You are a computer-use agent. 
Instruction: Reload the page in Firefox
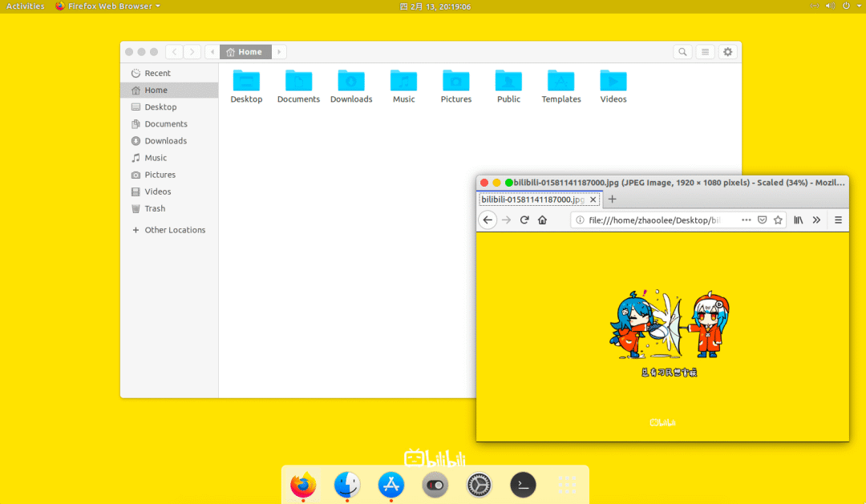524,220
